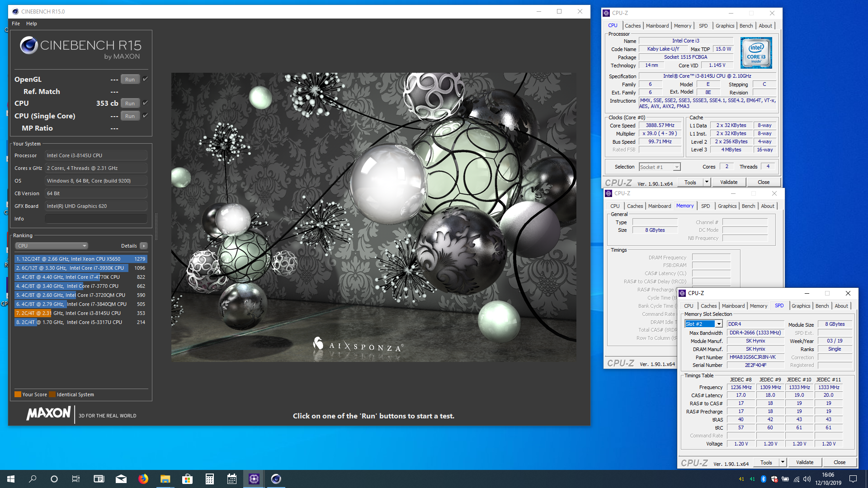
Task: Open Task View on taskbar
Action: (x=76, y=479)
